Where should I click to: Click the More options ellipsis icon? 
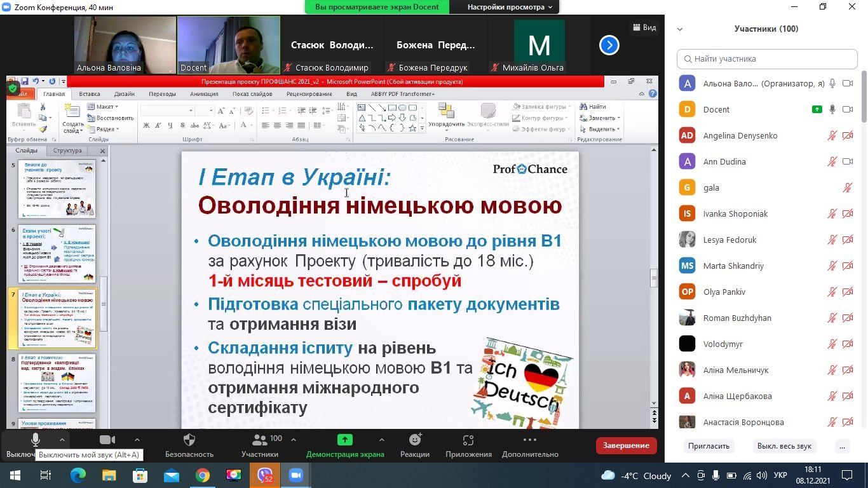[x=529, y=440]
